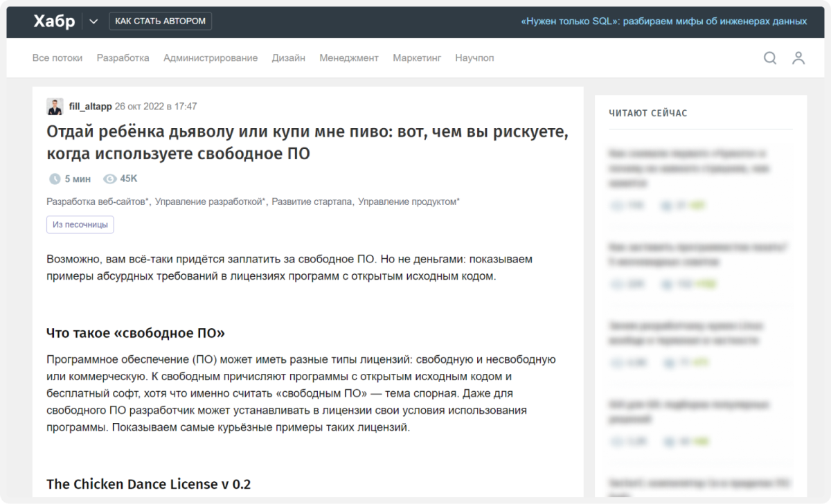Select the Разработка menu item
This screenshot has height=504, width=831.
coord(123,58)
